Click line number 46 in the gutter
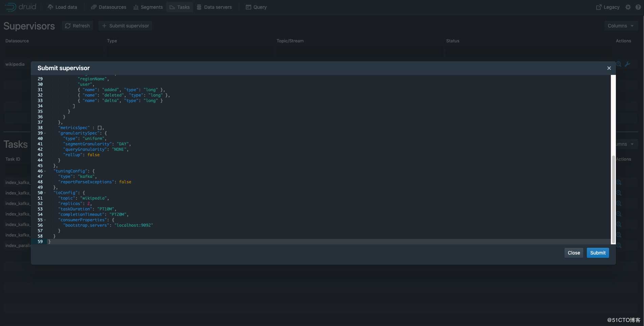This screenshot has height=326, width=644. pyautogui.click(x=40, y=171)
